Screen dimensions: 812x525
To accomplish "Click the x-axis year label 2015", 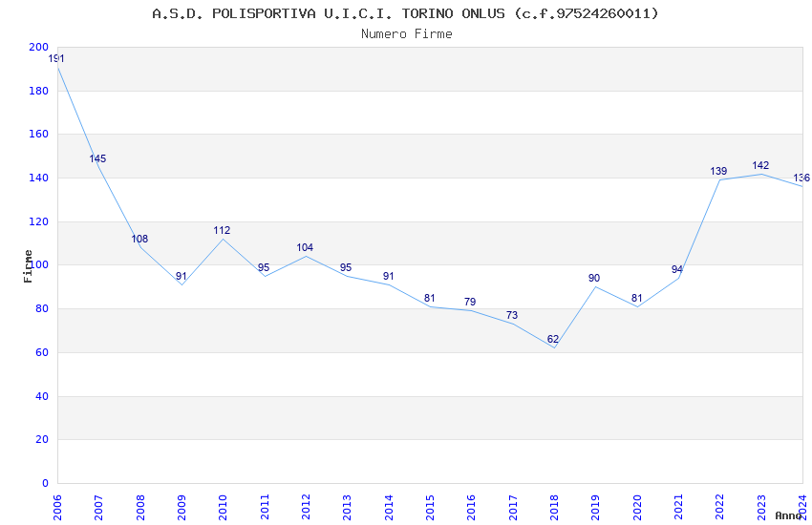I will pyautogui.click(x=430, y=508).
